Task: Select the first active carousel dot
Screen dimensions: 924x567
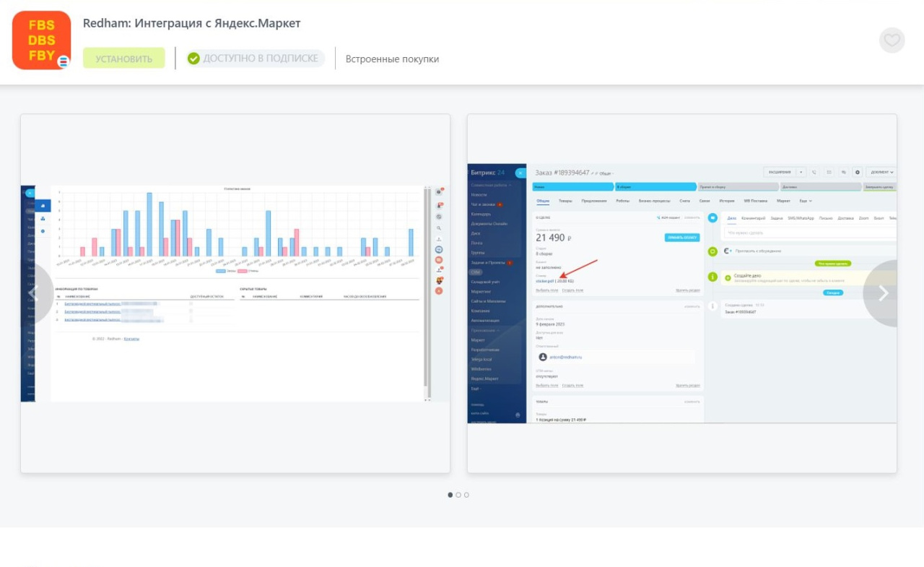Action: pos(450,495)
